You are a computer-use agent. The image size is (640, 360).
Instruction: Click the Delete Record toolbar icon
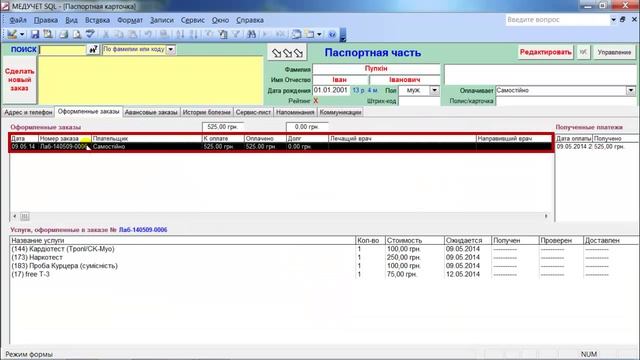[x=280, y=34]
